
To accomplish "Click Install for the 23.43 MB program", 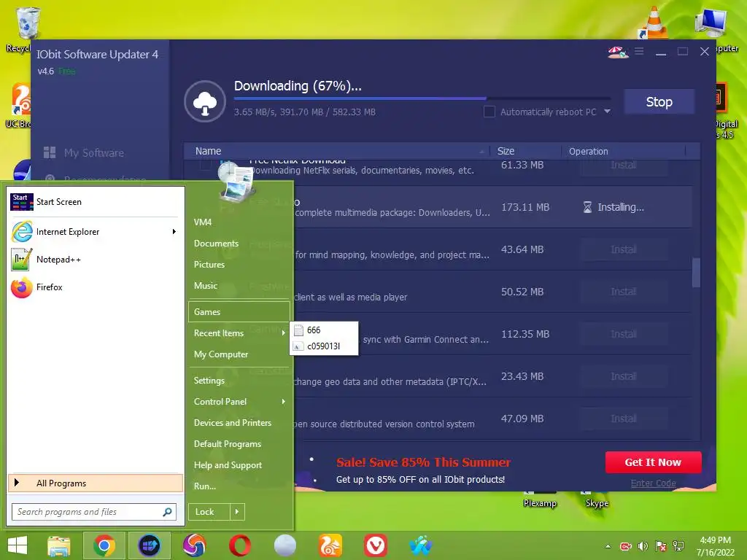I will point(624,376).
